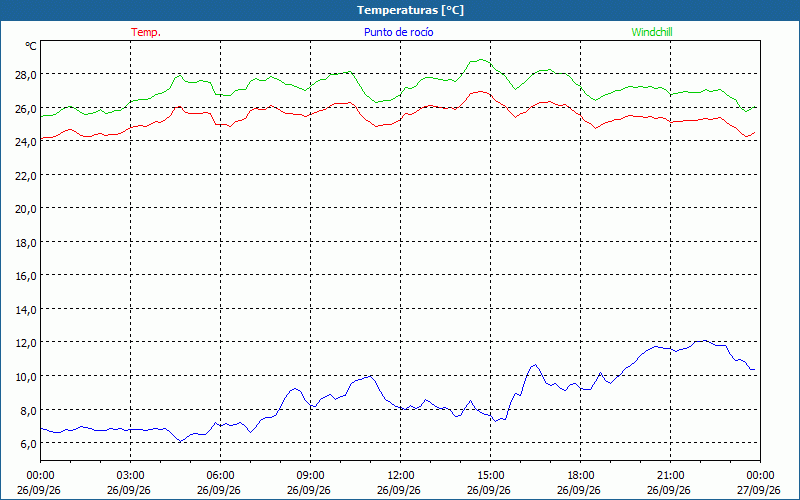Click the 12,0 y-axis value
This screenshot has height=500, width=800.
point(26,343)
